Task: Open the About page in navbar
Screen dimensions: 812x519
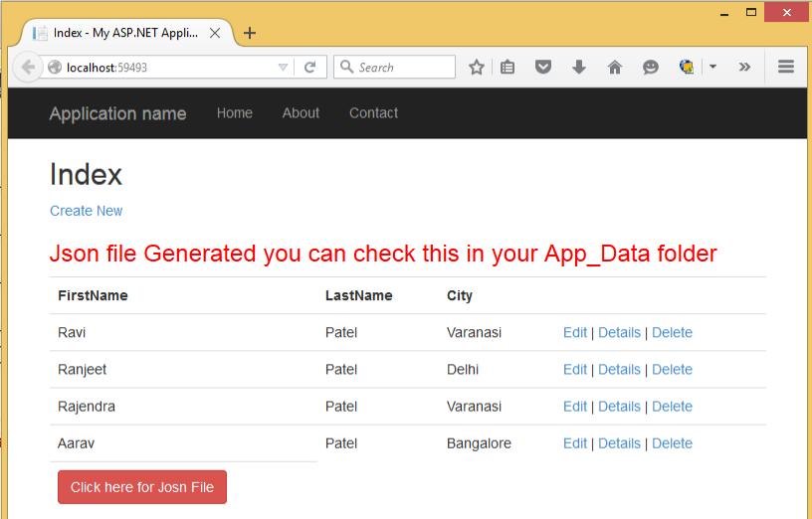Action: [301, 113]
